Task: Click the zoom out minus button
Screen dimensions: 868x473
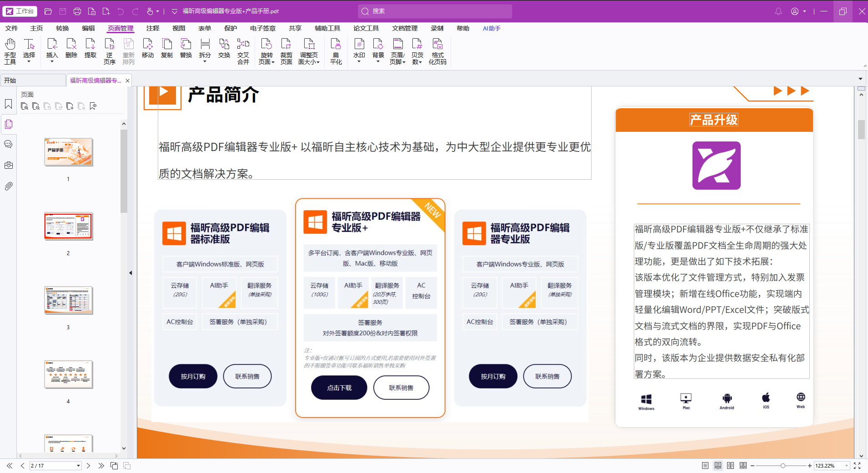Action: (x=753, y=466)
